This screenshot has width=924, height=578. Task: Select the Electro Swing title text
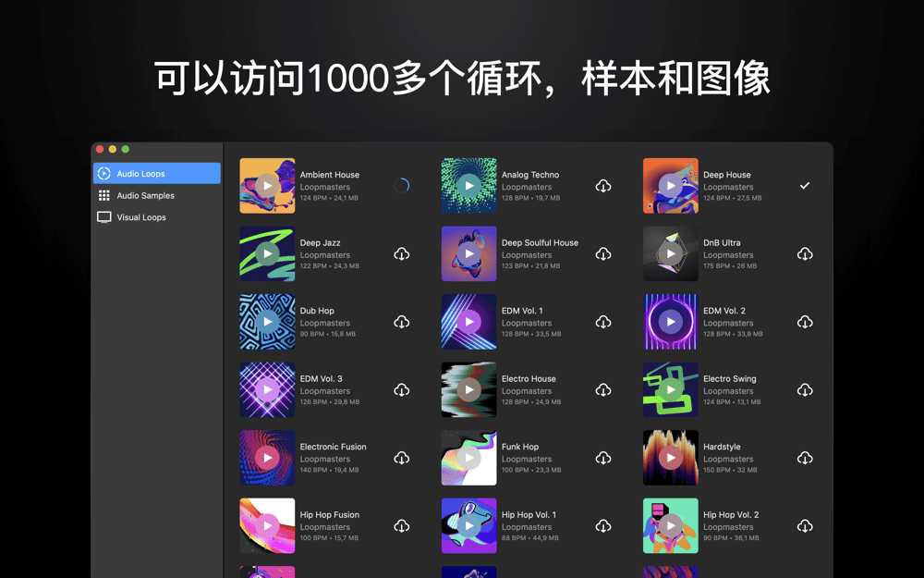[730, 378]
